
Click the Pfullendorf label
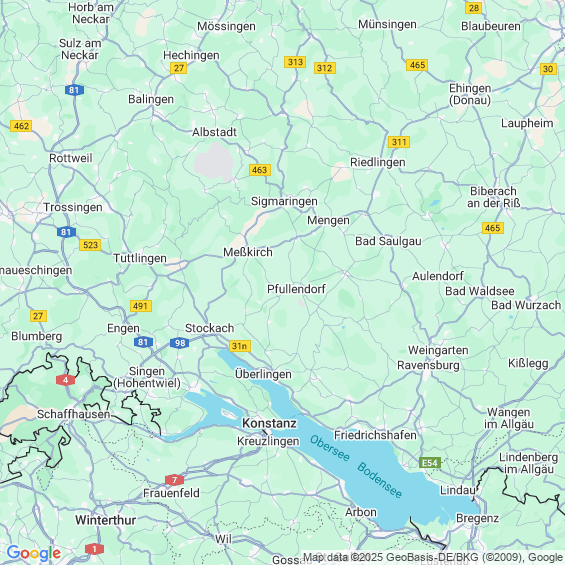[x=296, y=289]
